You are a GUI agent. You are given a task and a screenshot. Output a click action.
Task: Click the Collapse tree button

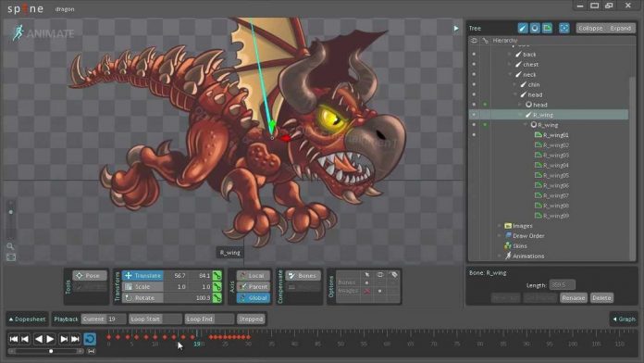pos(590,28)
